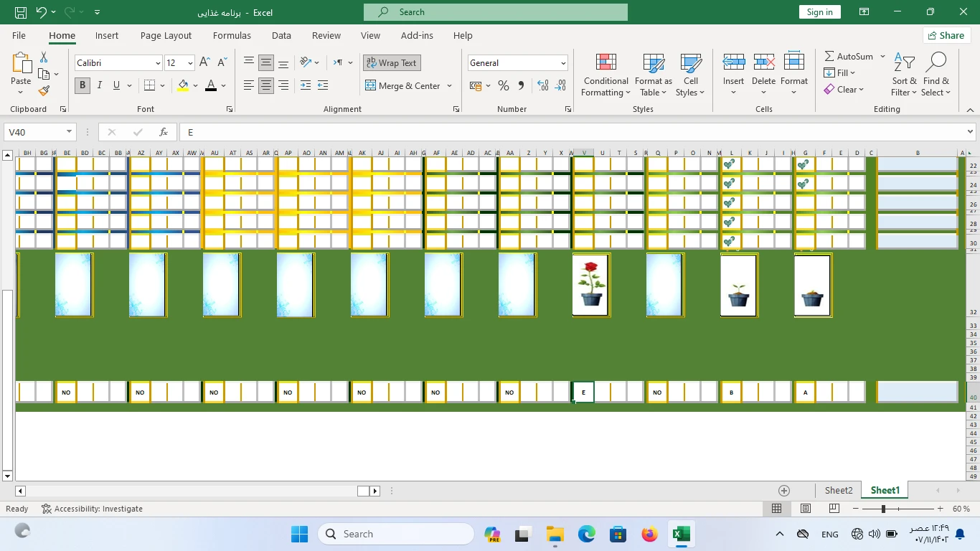Open the Page Layout tab
980x551 pixels.
click(166, 35)
